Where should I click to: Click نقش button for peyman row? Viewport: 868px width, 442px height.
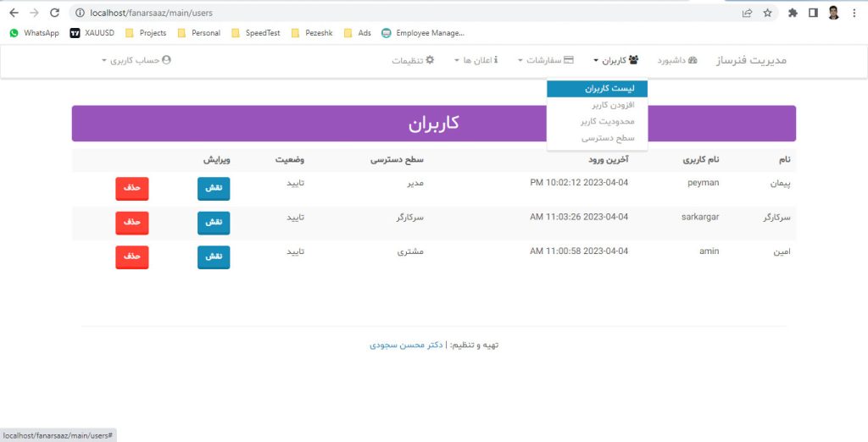pos(214,189)
